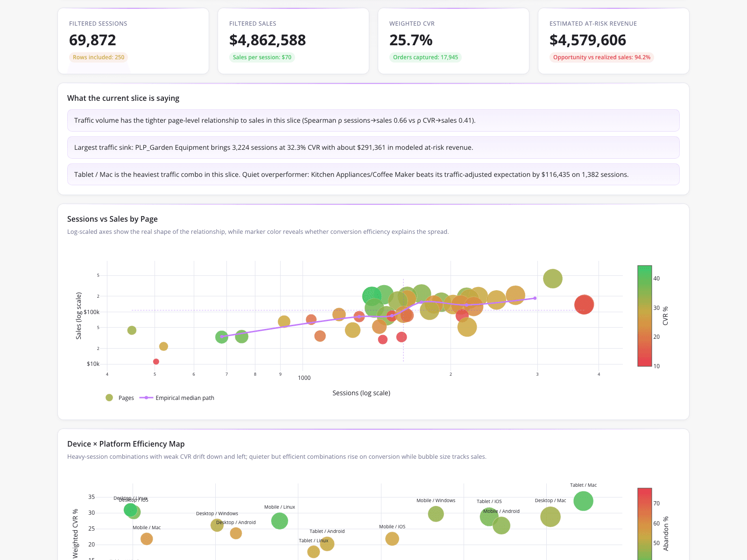Toggle the Pages legend entry
The image size is (747, 560).
120,398
